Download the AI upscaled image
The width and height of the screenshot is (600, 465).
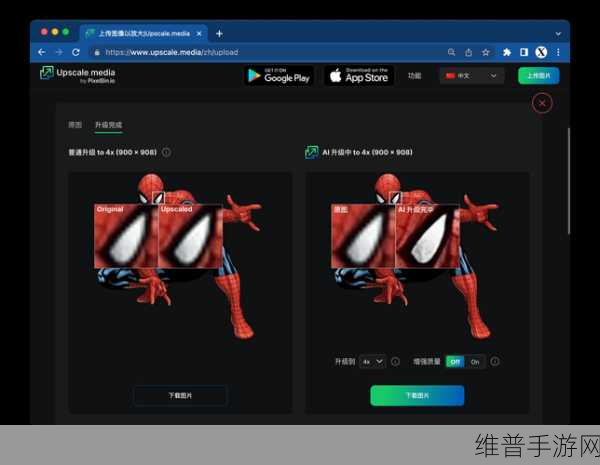pyautogui.click(x=417, y=395)
